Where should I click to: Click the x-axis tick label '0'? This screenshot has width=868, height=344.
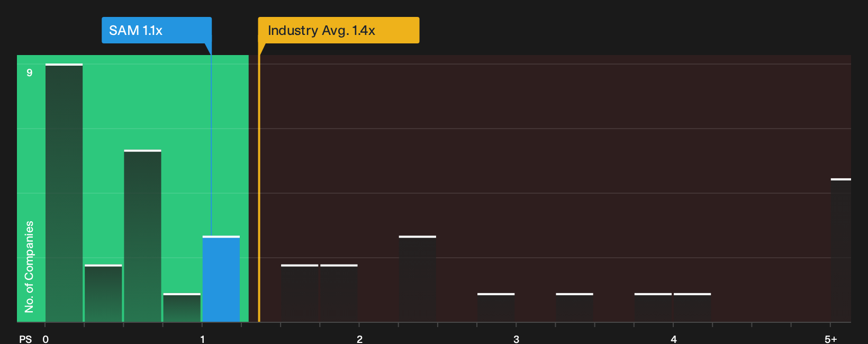point(46,339)
